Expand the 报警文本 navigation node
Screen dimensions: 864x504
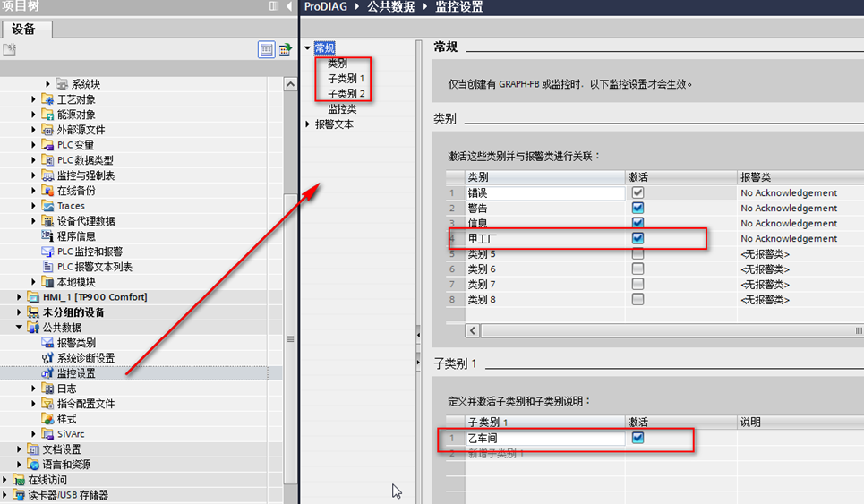(309, 124)
